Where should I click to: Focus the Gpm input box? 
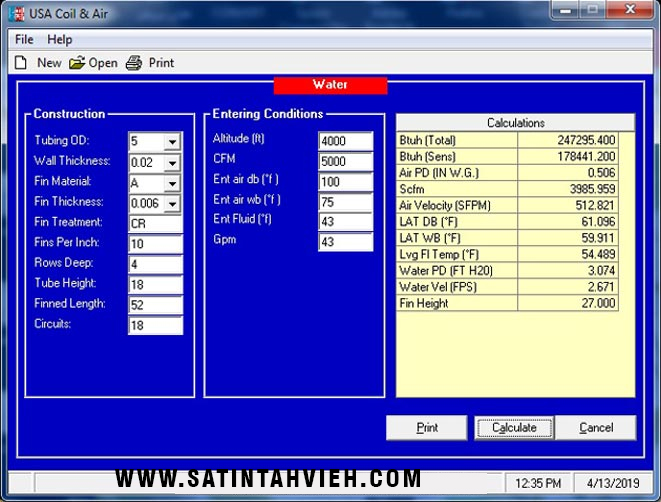(345, 242)
